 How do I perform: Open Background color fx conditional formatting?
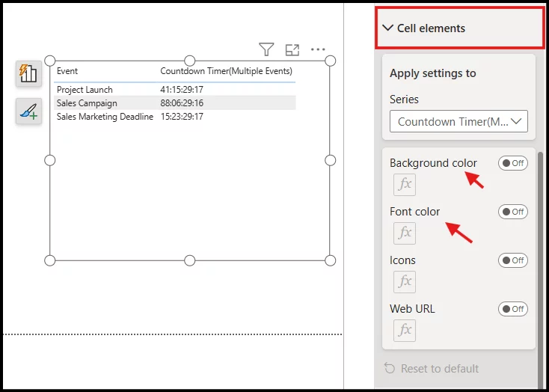point(405,184)
